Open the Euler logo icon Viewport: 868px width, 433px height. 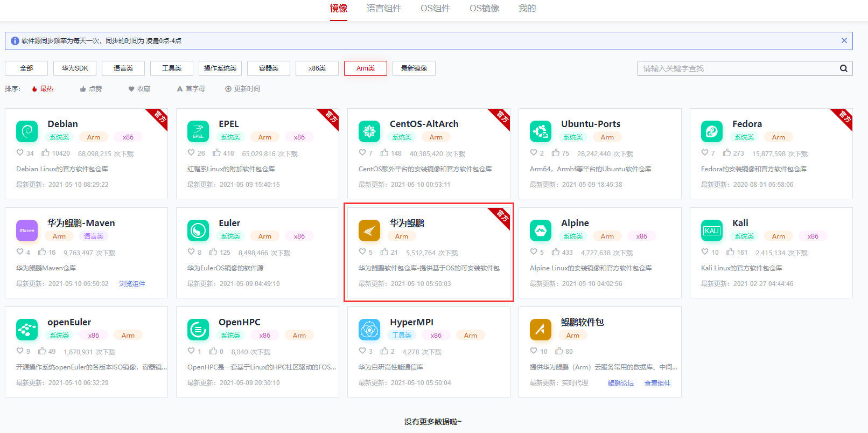click(x=198, y=231)
